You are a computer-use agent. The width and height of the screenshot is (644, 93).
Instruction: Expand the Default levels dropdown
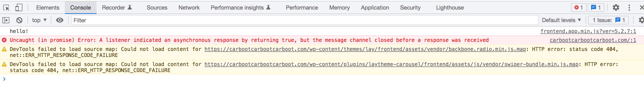click(x=561, y=20)
